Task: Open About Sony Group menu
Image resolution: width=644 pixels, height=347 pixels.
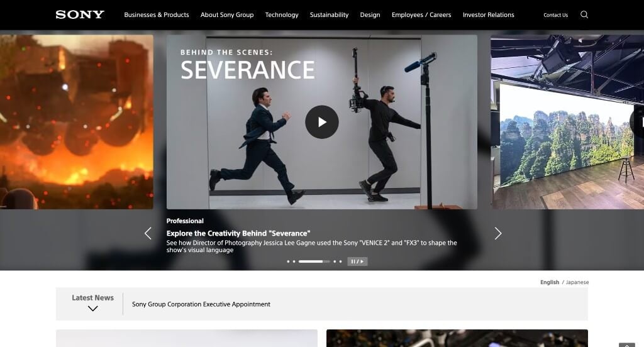Action: (x=227, y=15)
